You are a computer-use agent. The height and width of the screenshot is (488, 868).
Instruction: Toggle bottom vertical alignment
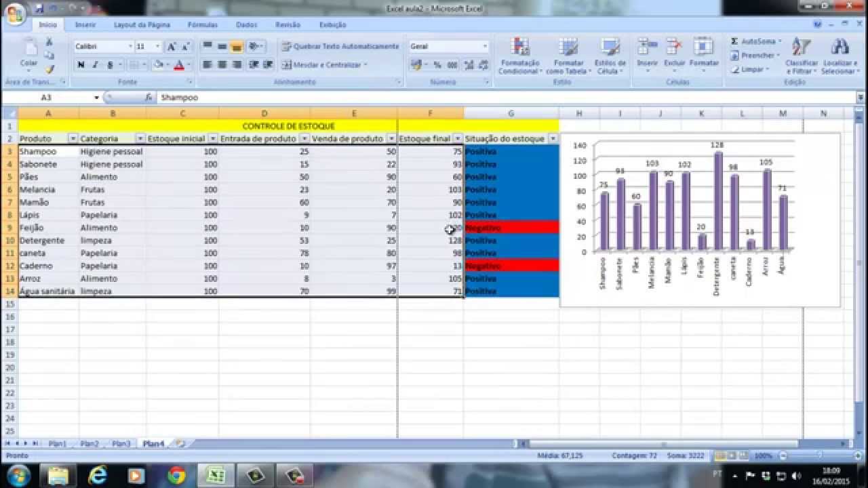tap(237, 47)
